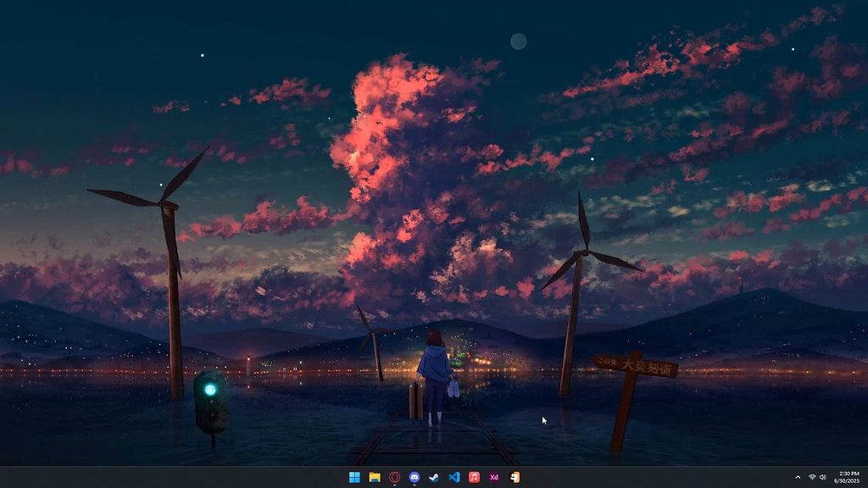This screenshot has height=488, width=868.
Task: Open quick settings from the system tray
Action: coord(817,477)
